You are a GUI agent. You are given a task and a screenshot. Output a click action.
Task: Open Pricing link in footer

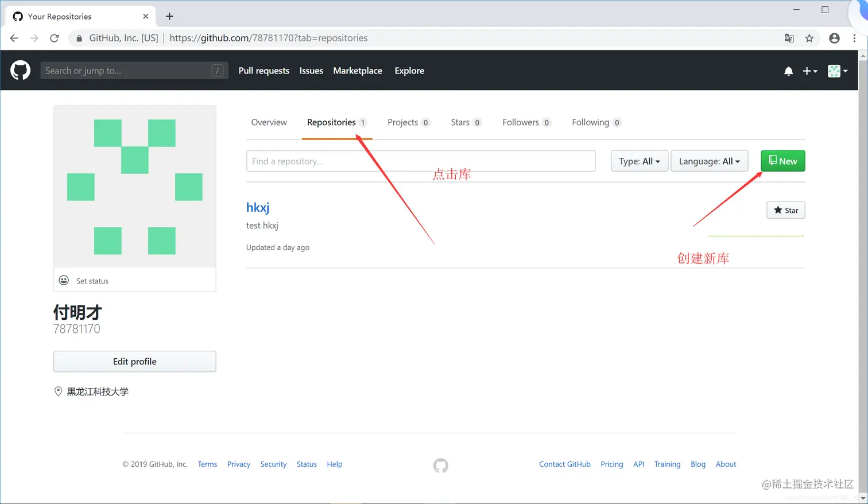point(612,464)
